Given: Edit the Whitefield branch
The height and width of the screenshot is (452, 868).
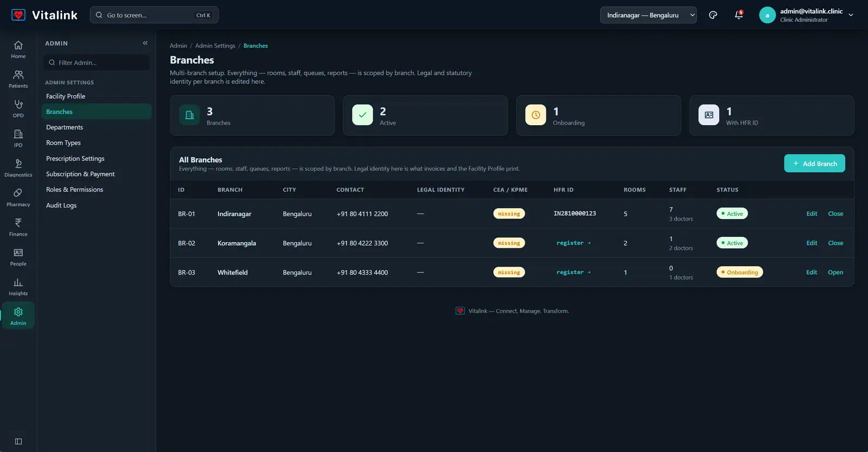Looking at the screenshot, I should point(812,272).
